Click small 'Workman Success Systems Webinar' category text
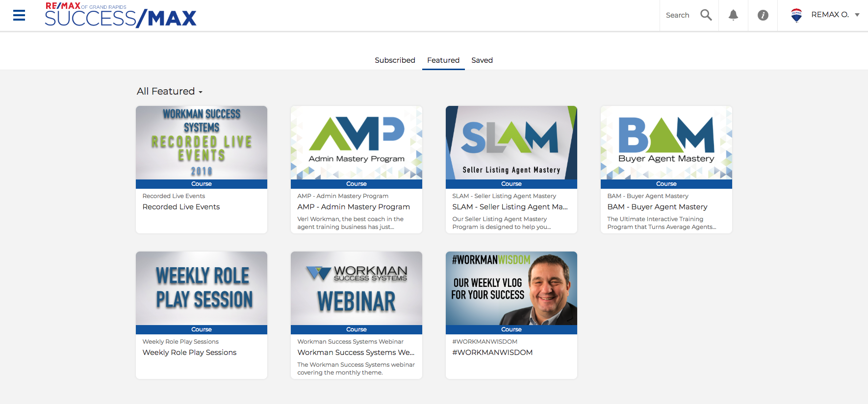Screen dimensions: 868x404 point(350,342)
